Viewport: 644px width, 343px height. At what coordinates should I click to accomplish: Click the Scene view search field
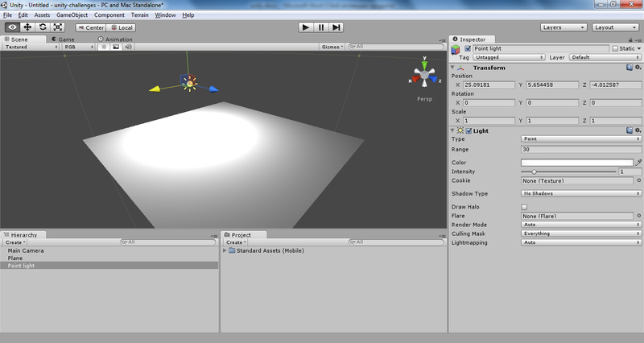point(395,47)
